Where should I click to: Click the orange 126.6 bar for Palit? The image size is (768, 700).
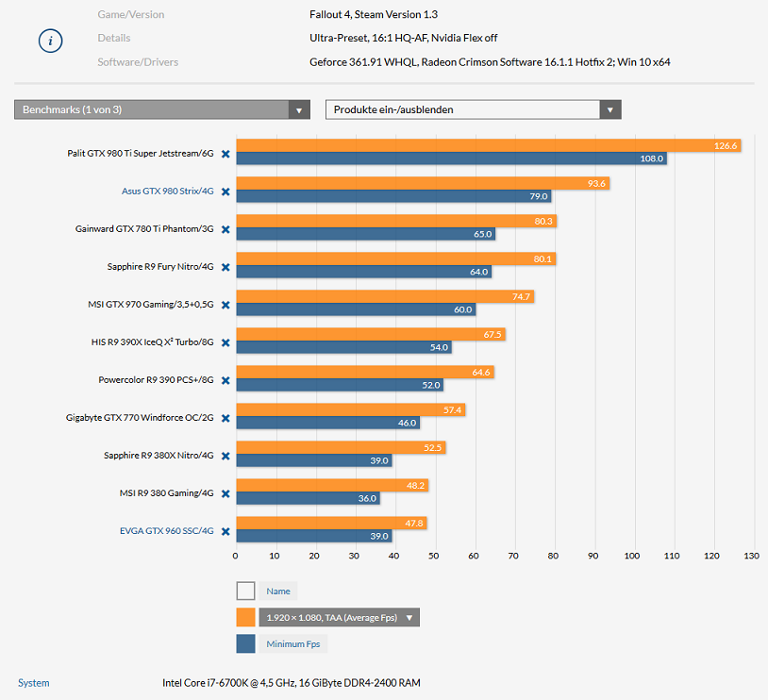[489, 145]
